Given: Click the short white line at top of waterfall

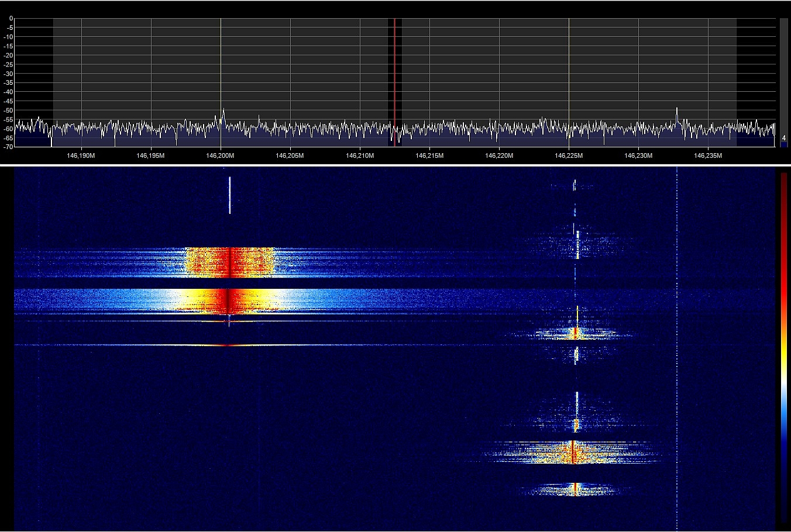Looking at the screenshot, I should click(x=230, y=195).
